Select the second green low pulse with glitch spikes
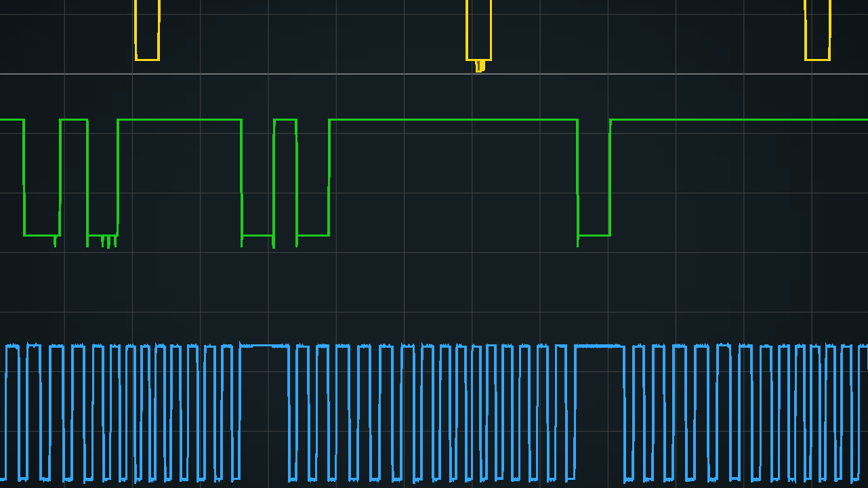Screen dimensions: 868x488 pos(102,178)
